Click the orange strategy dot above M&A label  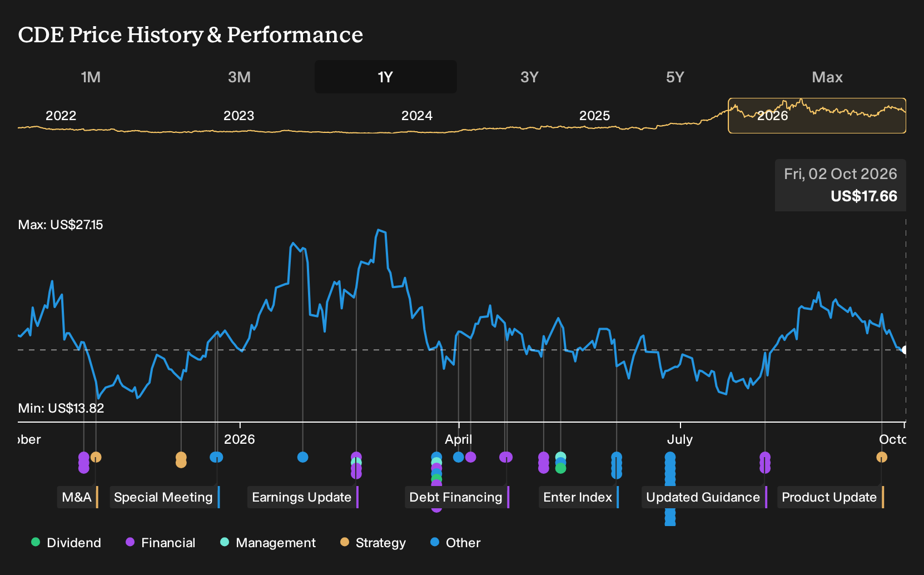point(96,457)
